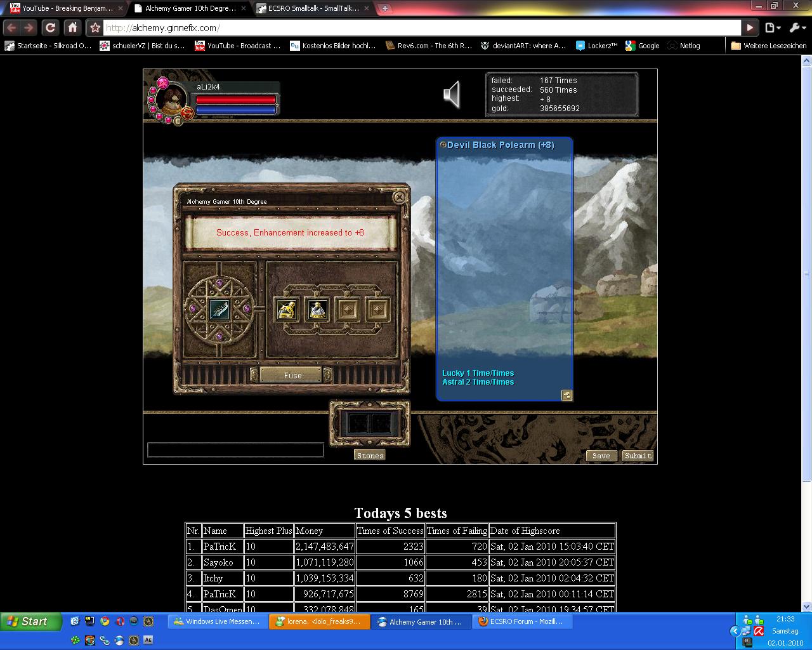
Task: Mute sound with the speaker icon
Action: (451, 95)
